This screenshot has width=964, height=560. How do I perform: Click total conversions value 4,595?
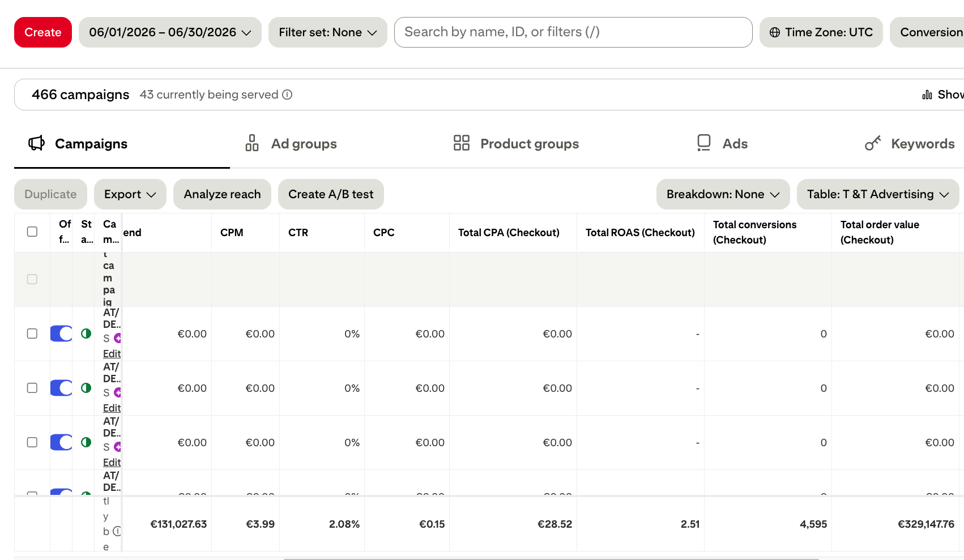[813, 524]
